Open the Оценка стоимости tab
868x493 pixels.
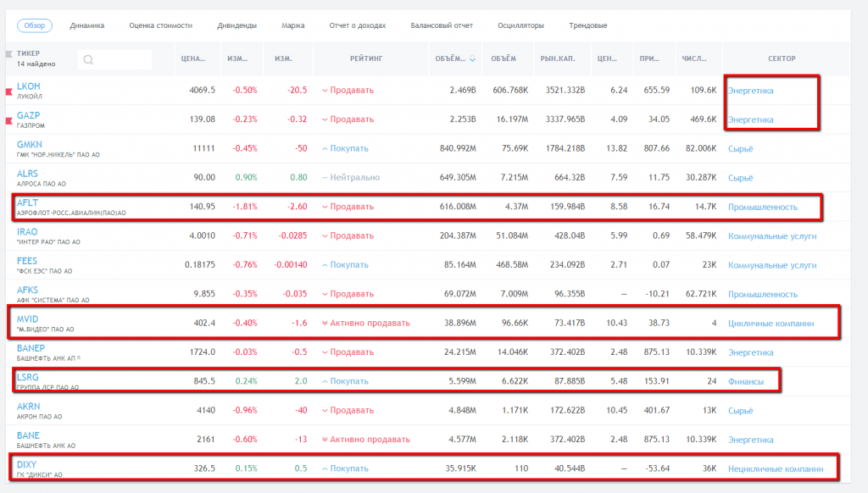(x=160, y=25)
